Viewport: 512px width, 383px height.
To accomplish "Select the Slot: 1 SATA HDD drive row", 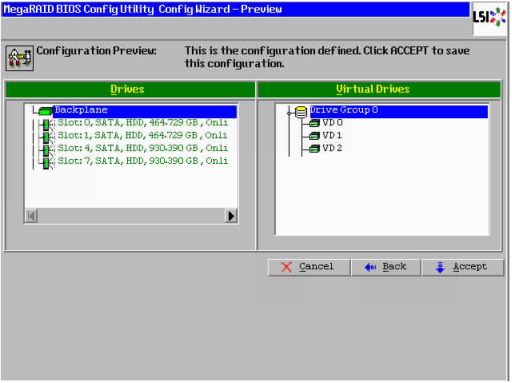I will click(142, 136).
